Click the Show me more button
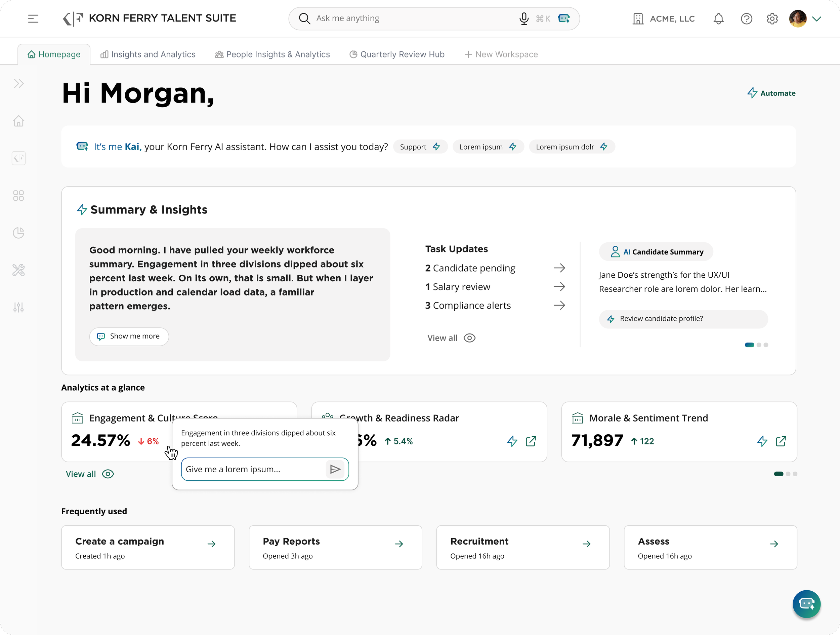The image size is (840, 635). tap(129, 336)
